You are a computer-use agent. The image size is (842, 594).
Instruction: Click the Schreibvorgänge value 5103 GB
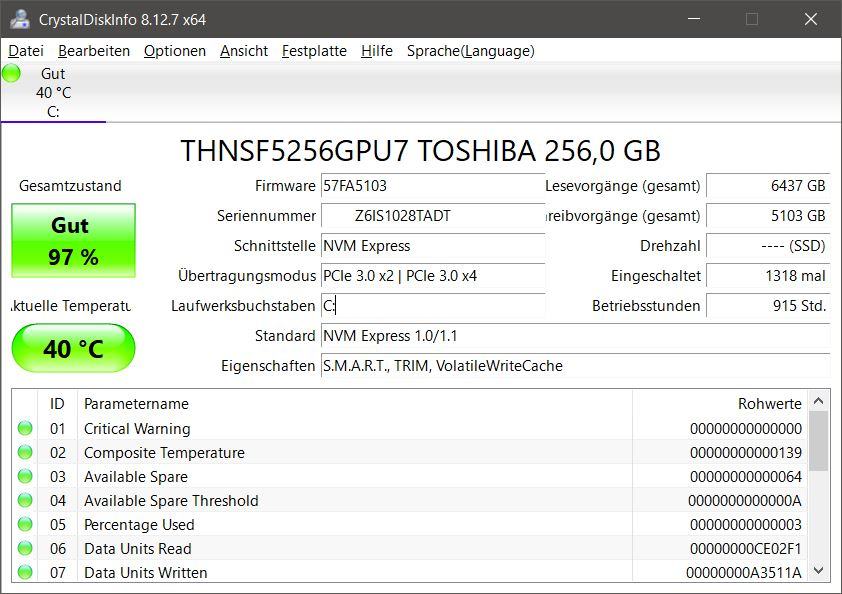[768, 216]
